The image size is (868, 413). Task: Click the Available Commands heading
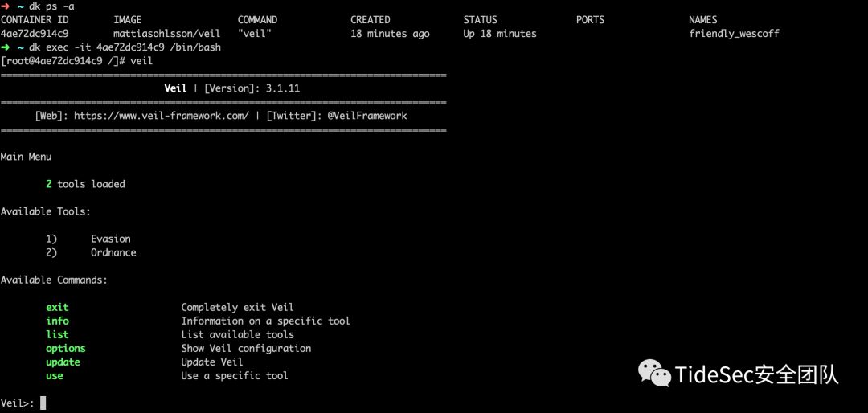[x=55, y=280]
